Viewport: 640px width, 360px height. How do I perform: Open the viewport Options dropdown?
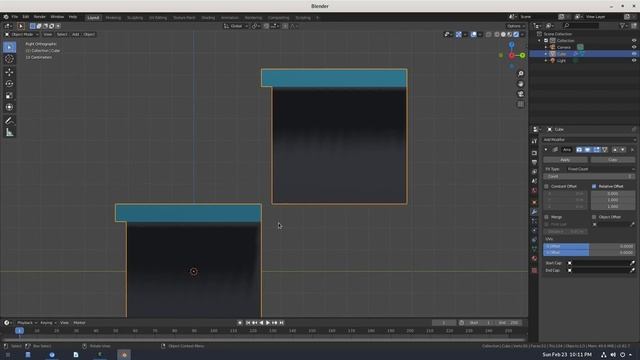(x=516, y=26)
